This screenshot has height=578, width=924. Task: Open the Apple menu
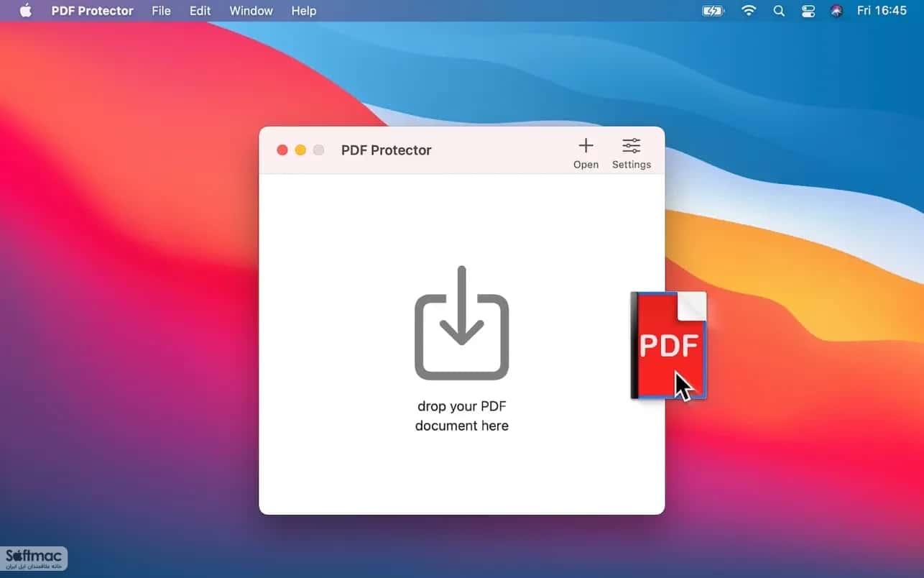pos(26,11)
